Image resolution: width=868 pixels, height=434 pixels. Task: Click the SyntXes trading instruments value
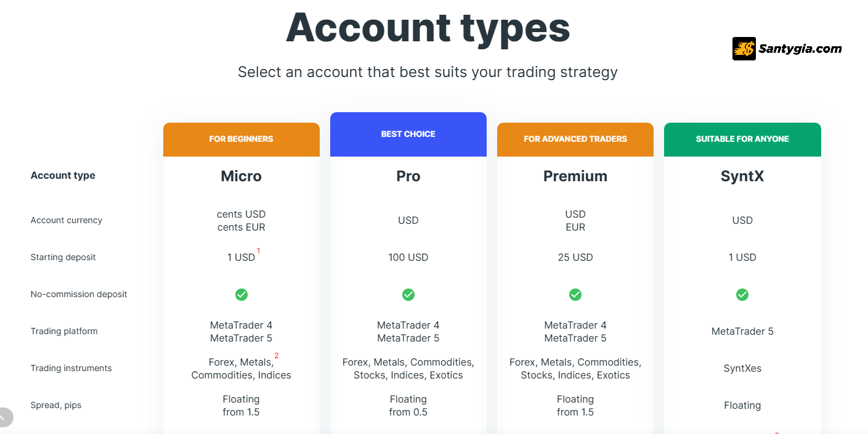point(742,369)
